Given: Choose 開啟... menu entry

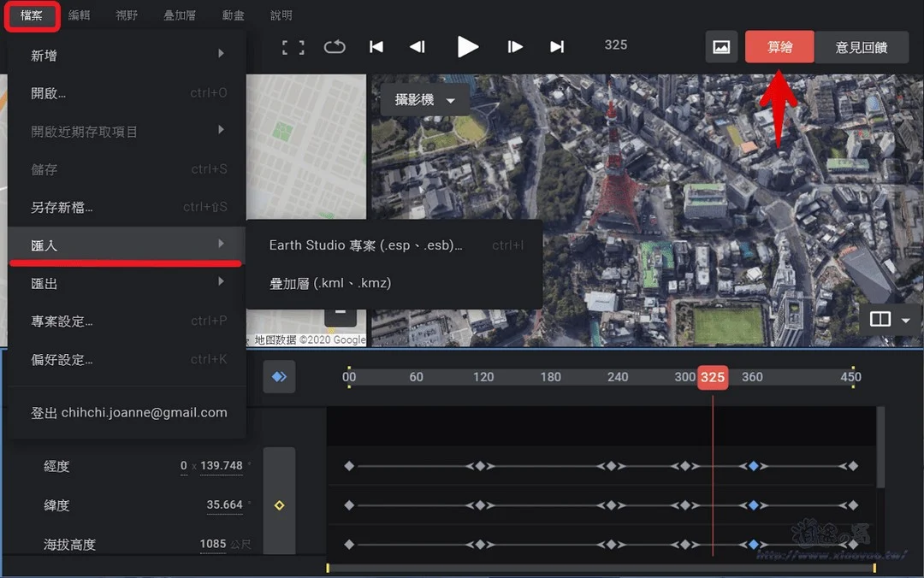Looking at the screenshot, I should 127,93.
